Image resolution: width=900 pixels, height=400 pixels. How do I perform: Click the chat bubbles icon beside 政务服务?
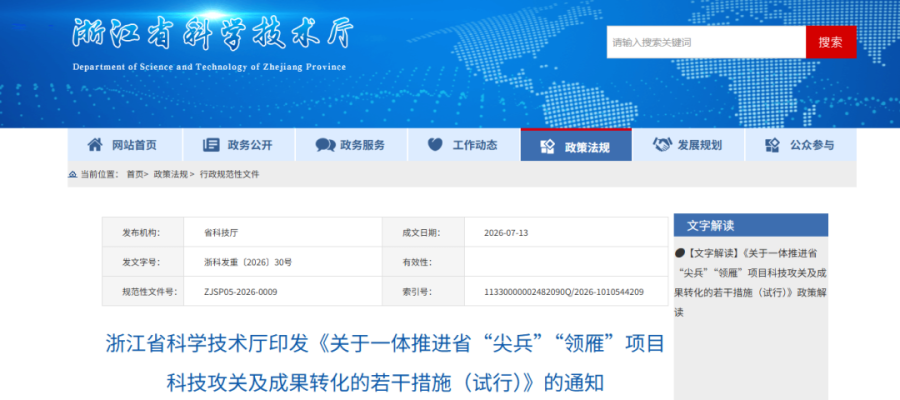pos(325,145)
